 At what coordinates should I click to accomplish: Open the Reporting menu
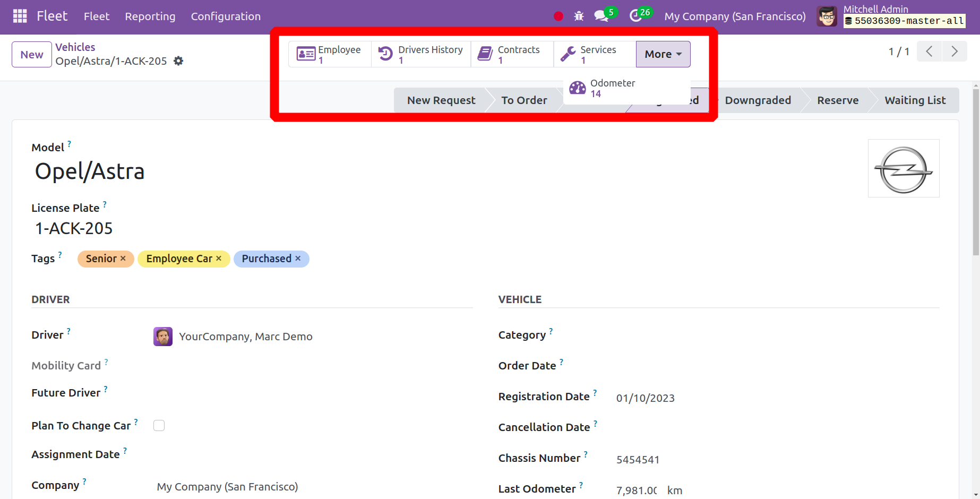point(150,16)
